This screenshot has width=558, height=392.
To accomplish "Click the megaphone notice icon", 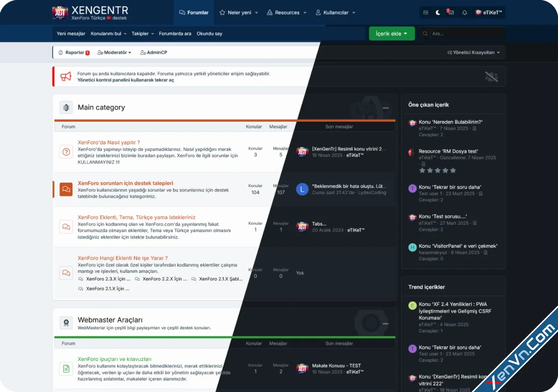I will pyautogui.click(x=66, y=76).
